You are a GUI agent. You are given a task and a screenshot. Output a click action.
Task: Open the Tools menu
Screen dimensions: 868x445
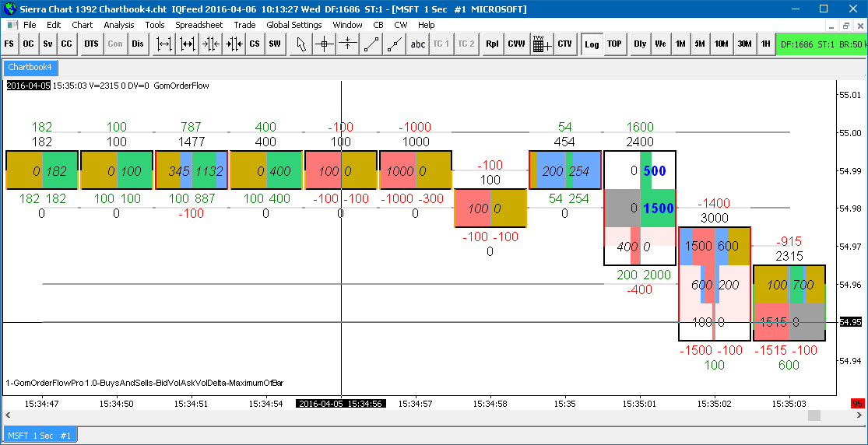coord(155,25)
